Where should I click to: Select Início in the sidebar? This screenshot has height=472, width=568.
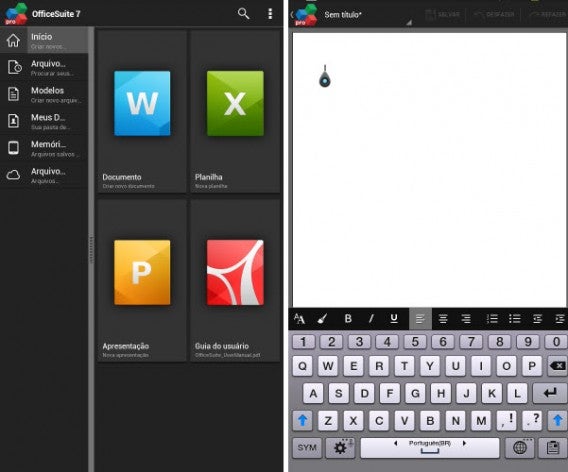pyautogui.click(x=44, y=40)
